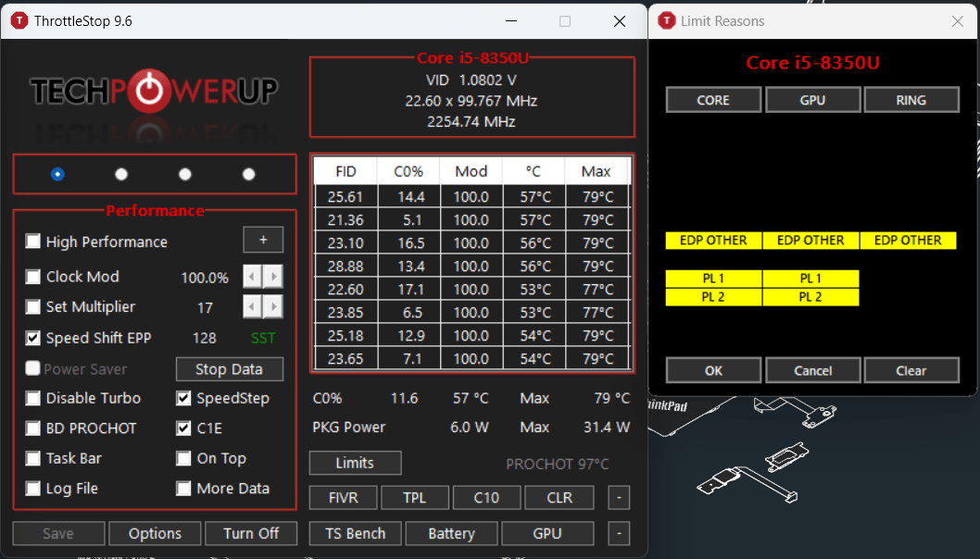
Task: Click the minus button next to CLR
Action: click(x=619, y=498)
